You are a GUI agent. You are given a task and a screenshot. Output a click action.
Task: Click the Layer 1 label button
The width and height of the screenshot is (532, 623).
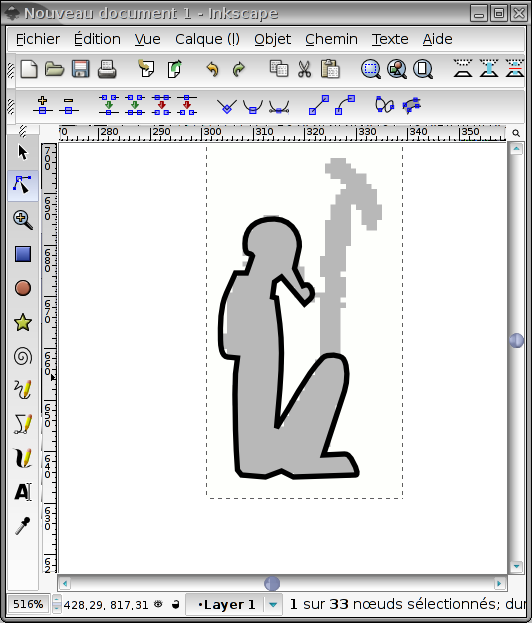226,605
